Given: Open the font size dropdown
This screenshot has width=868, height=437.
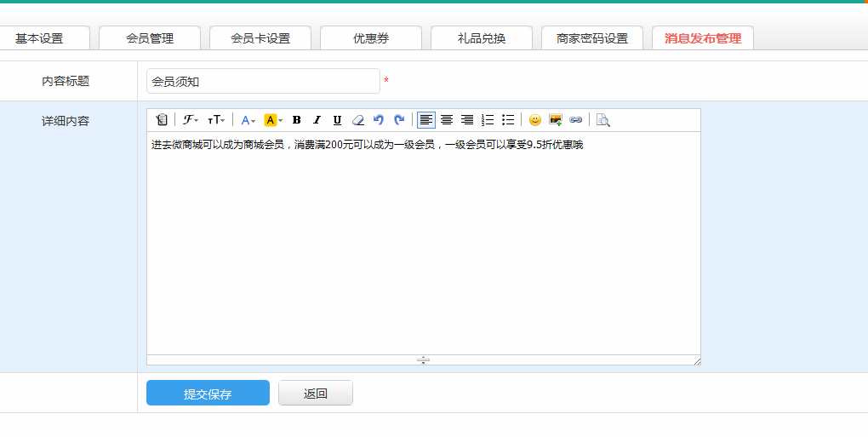Looking at the screenshot, I should pos(217,120).
